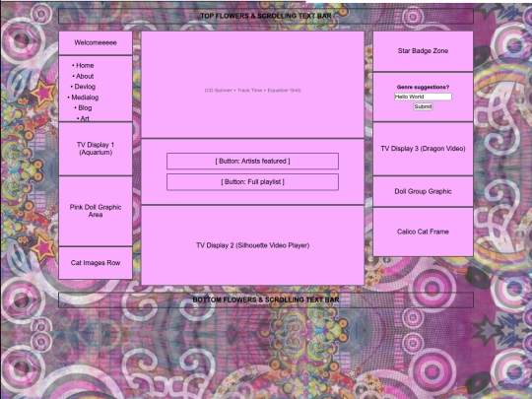Click the Calico Cat Frame box
Screen dimensions: 532x399
point(423,232)
